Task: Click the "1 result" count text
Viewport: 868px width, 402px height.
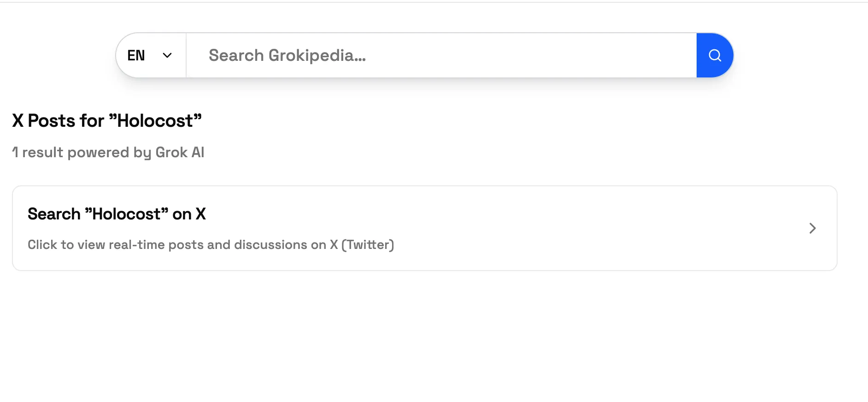Action: pyautogui.click(x=38, y=153)
